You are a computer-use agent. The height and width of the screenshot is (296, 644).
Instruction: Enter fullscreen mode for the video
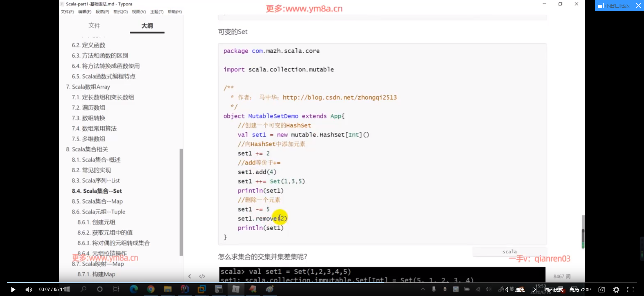(631, 290)
